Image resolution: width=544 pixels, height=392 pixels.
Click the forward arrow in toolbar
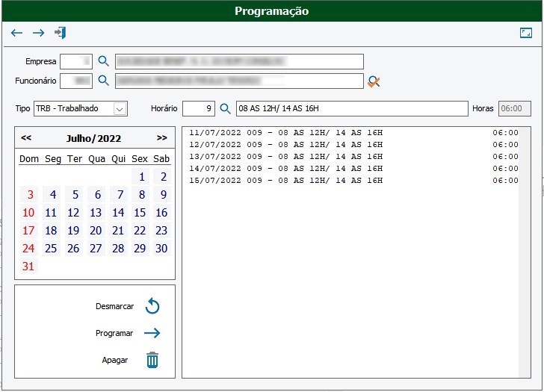pos(38,33)
